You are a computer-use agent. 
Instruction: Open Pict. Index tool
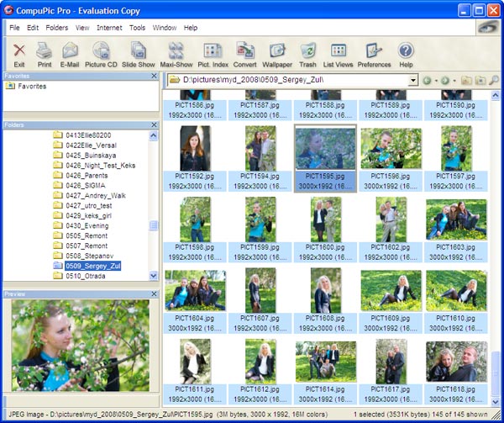tap(213, 55)
